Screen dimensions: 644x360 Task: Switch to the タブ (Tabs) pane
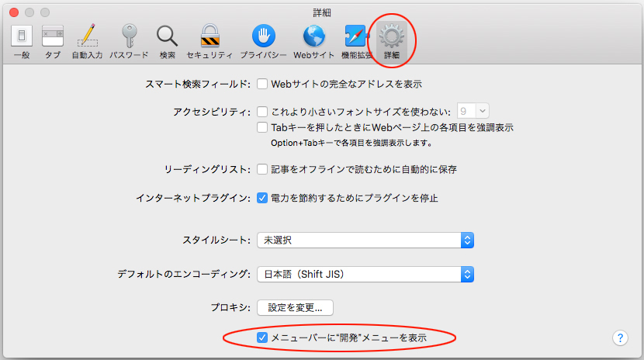point(53,42)
